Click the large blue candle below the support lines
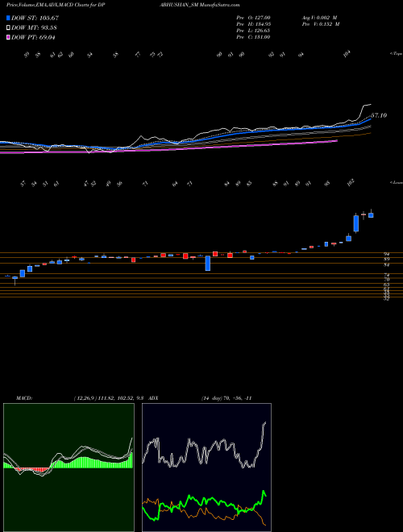The height and width of the screenshot is (532, 403). coord(208,263)
